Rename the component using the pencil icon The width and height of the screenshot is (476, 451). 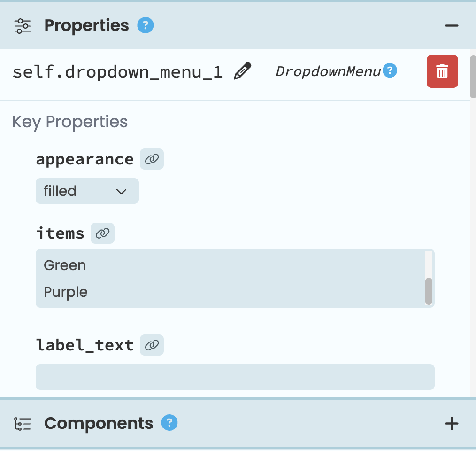coord(242,71)
